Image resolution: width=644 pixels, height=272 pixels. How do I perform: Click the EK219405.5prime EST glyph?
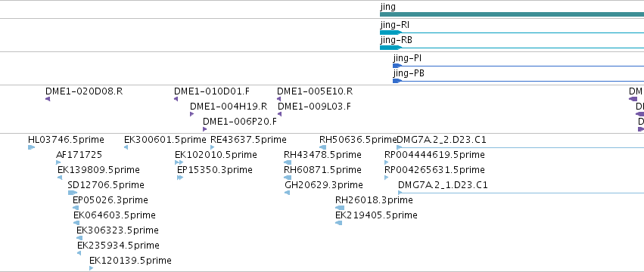coord(338,223)
